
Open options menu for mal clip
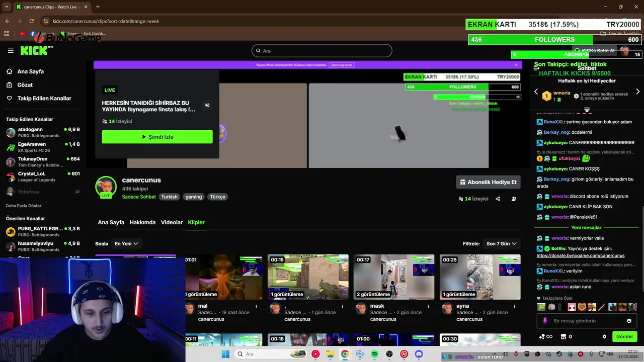coord(256,306)
